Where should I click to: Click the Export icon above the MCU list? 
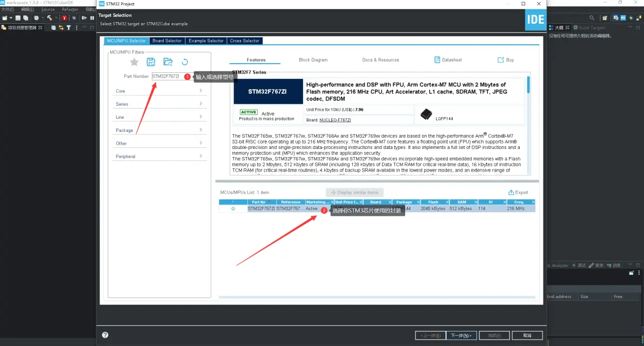click(511, 192)
